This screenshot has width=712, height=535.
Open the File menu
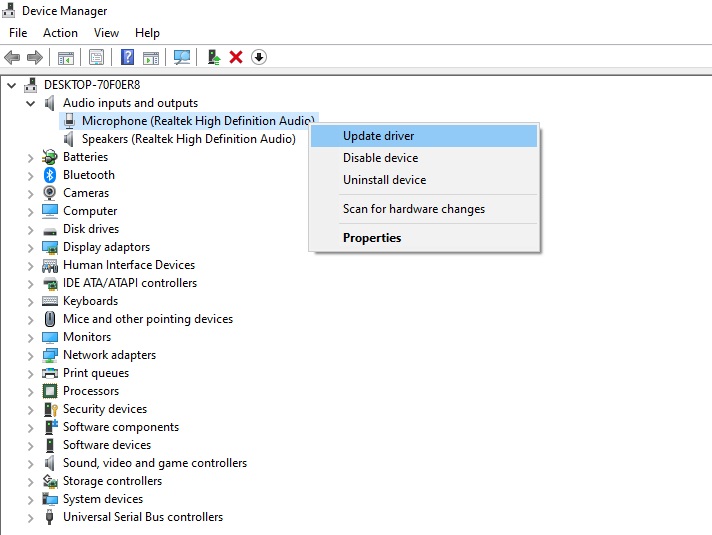tap(18, 33)
